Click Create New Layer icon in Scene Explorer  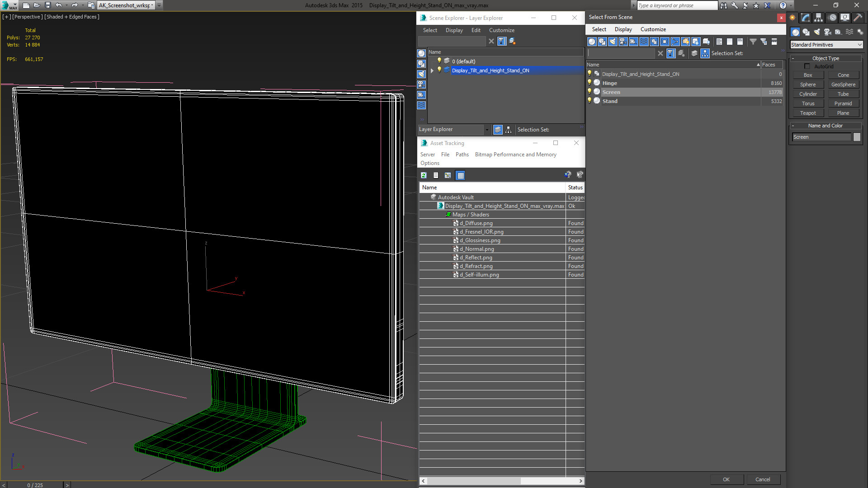(512, 41)
